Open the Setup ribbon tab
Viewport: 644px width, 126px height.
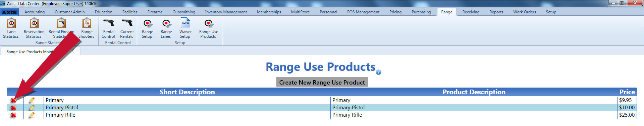tap(551, 12)
